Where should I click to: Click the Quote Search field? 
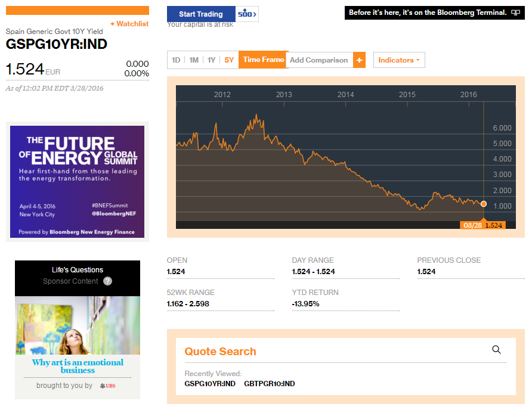346,351
